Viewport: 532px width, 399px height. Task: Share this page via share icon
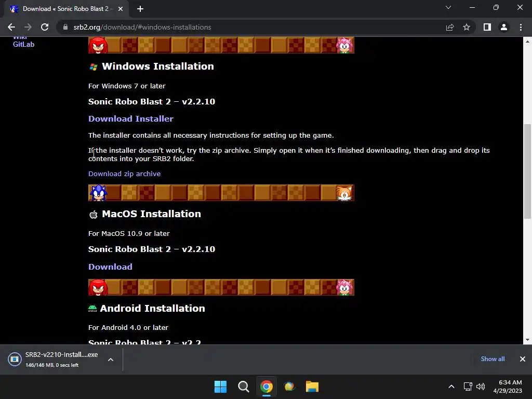[x=450, y=27]
